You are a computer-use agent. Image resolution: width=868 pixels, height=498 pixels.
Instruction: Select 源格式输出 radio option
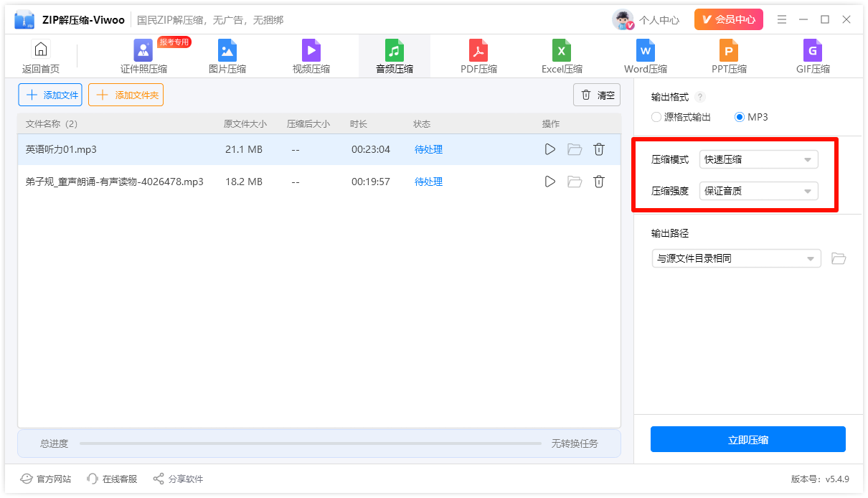(681, 116)
